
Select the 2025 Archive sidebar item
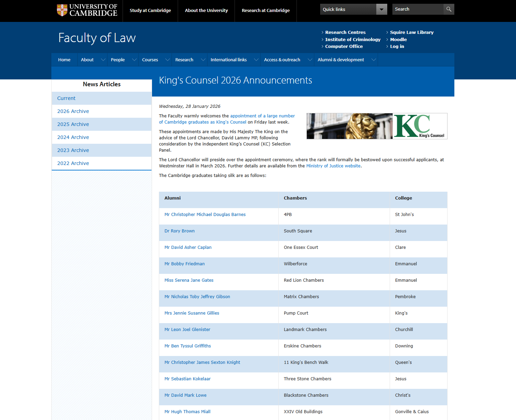tap(73, 124)
